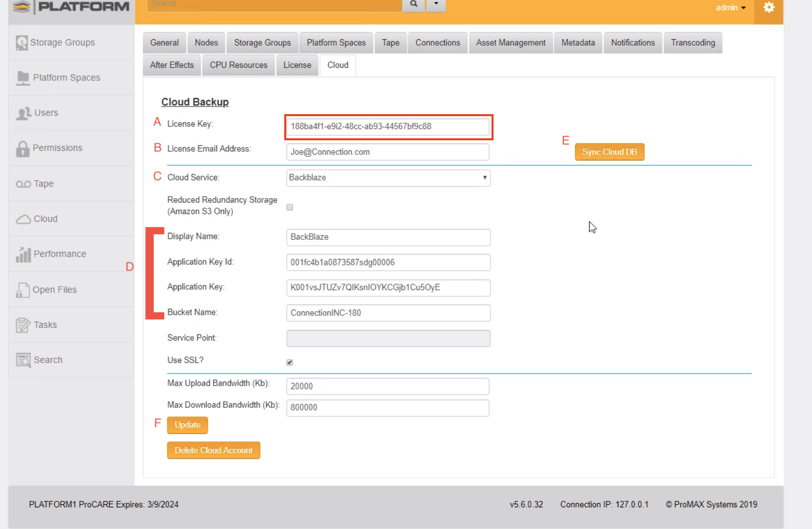Switch to the General tab
The image size is (812, 529).
[x=165, y=43]
